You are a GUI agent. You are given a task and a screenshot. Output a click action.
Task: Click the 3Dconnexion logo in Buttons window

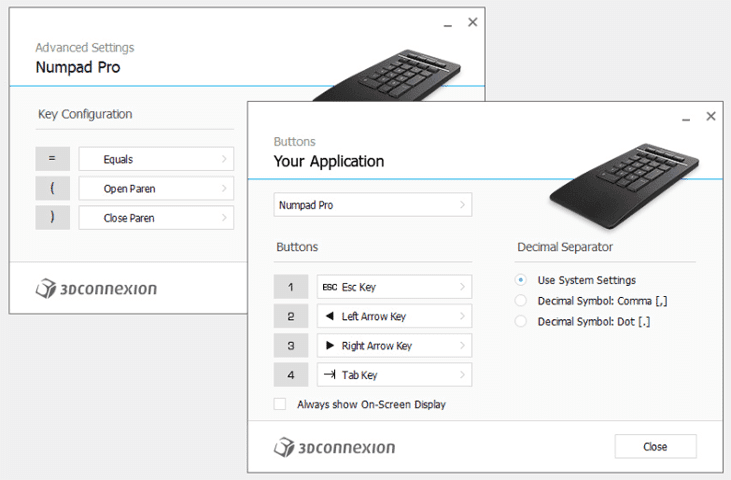334,447
